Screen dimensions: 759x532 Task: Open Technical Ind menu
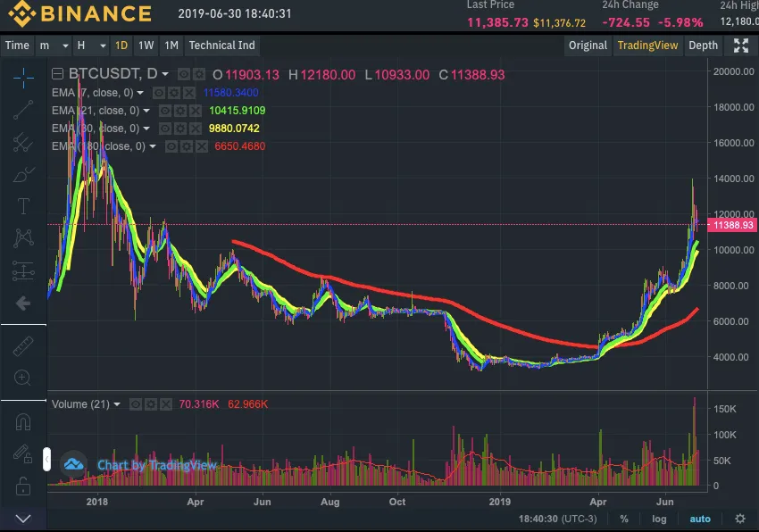[x=221, y=46]
